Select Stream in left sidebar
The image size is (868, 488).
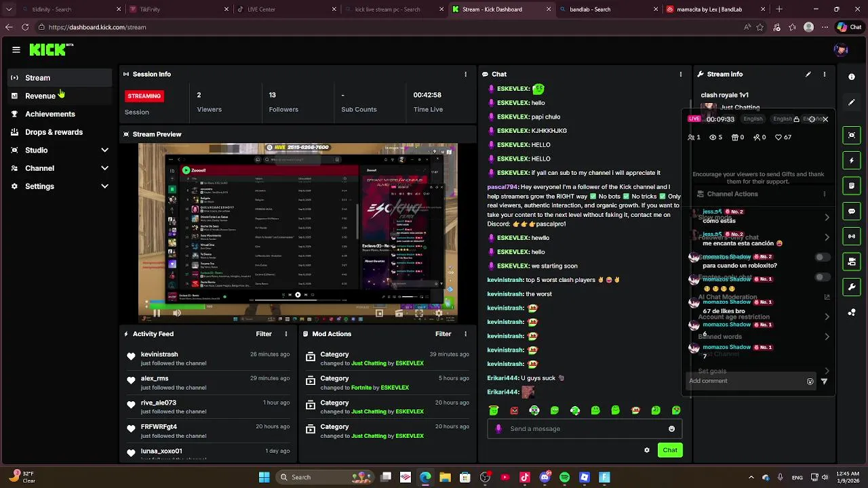[60, 78]
